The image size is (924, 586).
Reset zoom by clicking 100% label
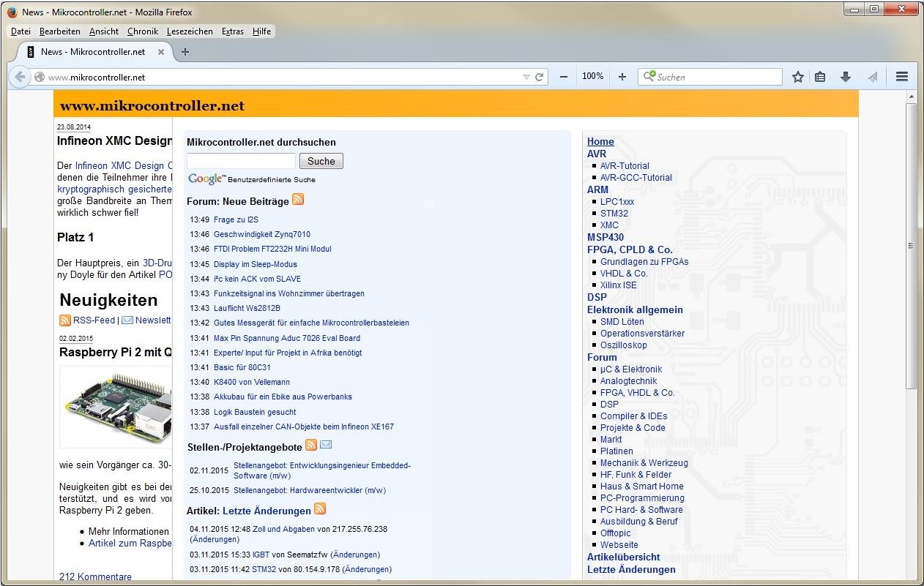point(592,76)
